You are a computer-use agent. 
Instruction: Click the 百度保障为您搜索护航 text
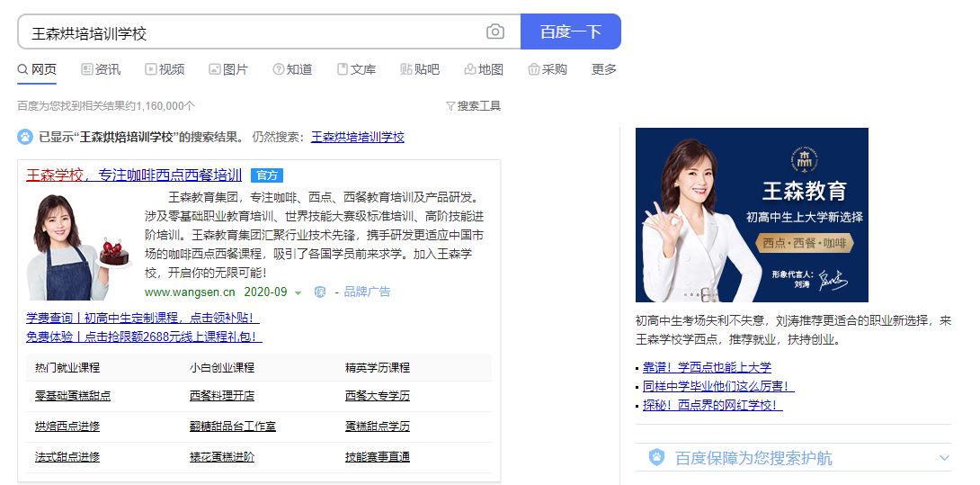coord(753,458)
